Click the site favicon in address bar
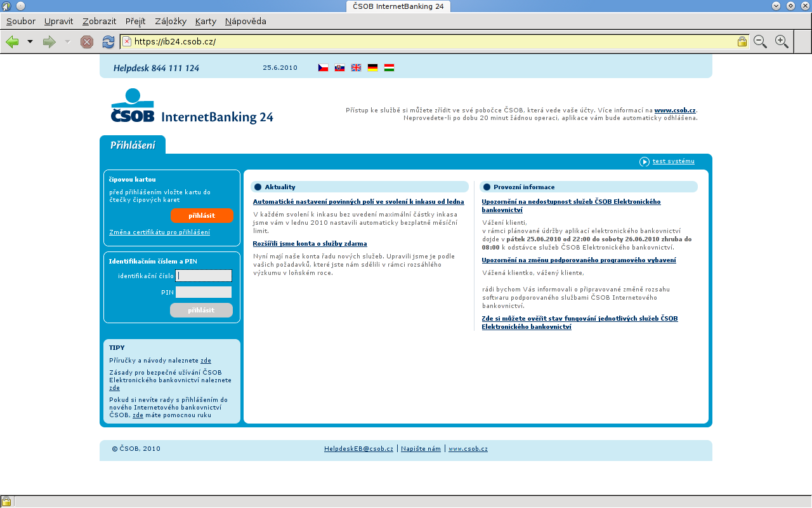 point(127,41)
